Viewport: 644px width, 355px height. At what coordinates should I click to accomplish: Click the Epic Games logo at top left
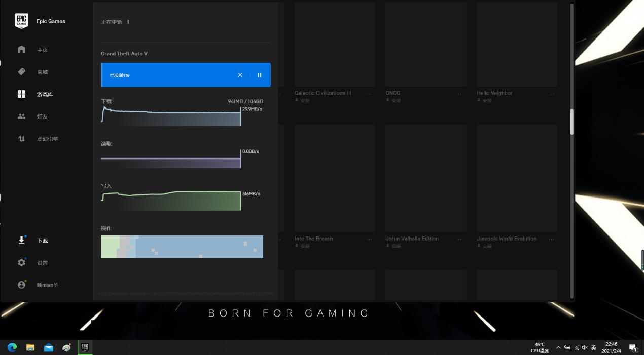click(x=21, y=21)
